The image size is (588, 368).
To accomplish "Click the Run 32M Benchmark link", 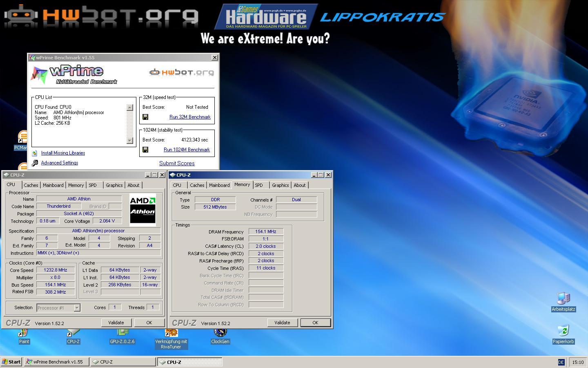I will point(190,117).
